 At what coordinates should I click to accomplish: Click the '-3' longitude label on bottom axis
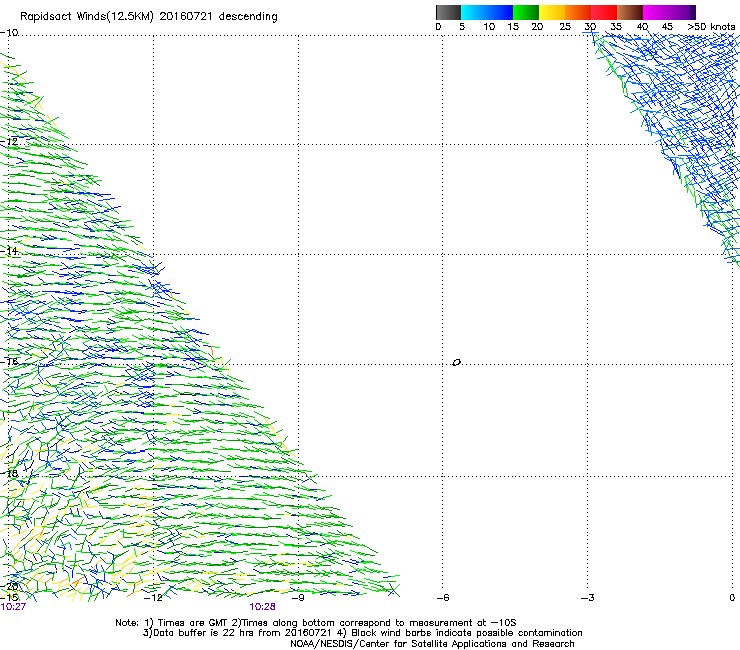587,598
